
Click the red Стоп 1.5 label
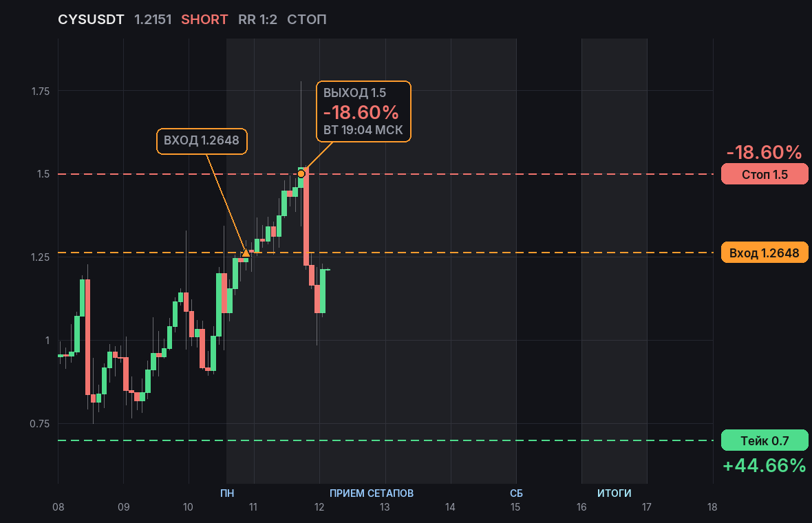click(x=765, y=175)
